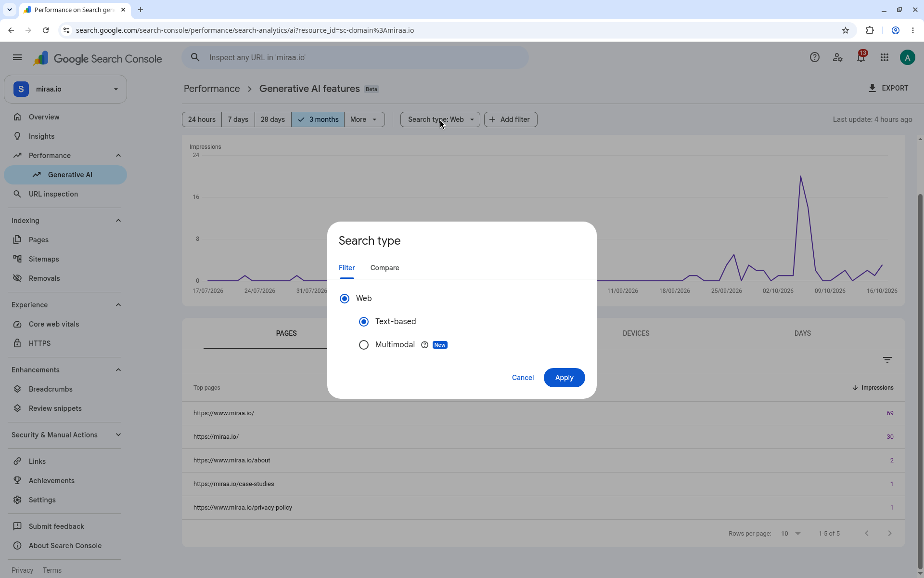Open the Terms link
Image resolution: width=924 pixels, height=578 pixels.
point(52,570)
